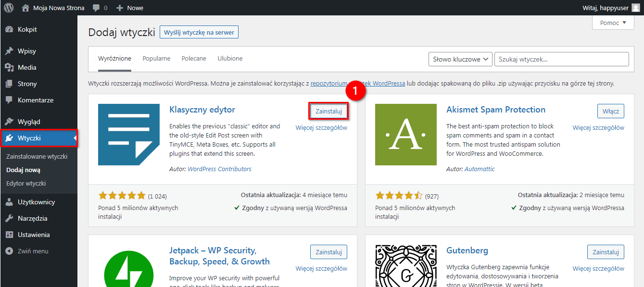The image size is (644, 287).
Task: Open the Użytkownicy menu label
Action: [37, 202]
